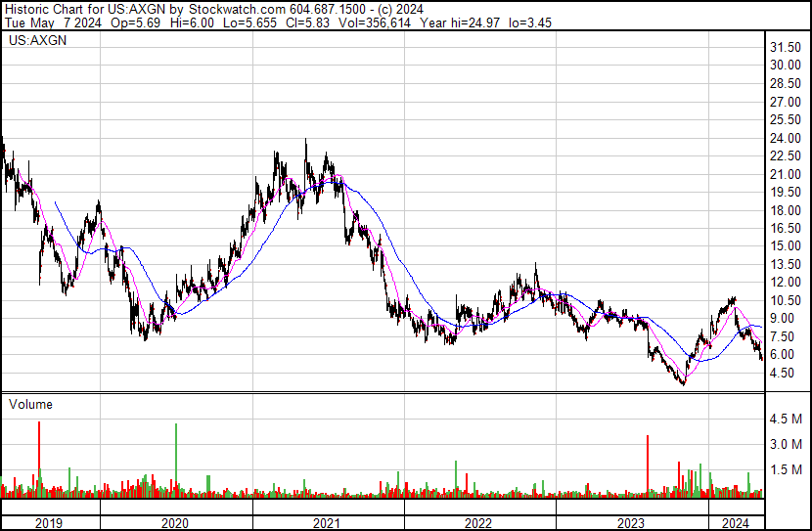Viewport: 812px width, 531px height.
Task: Click the tall green volume spike in 2020
Action: click(176, 460)
